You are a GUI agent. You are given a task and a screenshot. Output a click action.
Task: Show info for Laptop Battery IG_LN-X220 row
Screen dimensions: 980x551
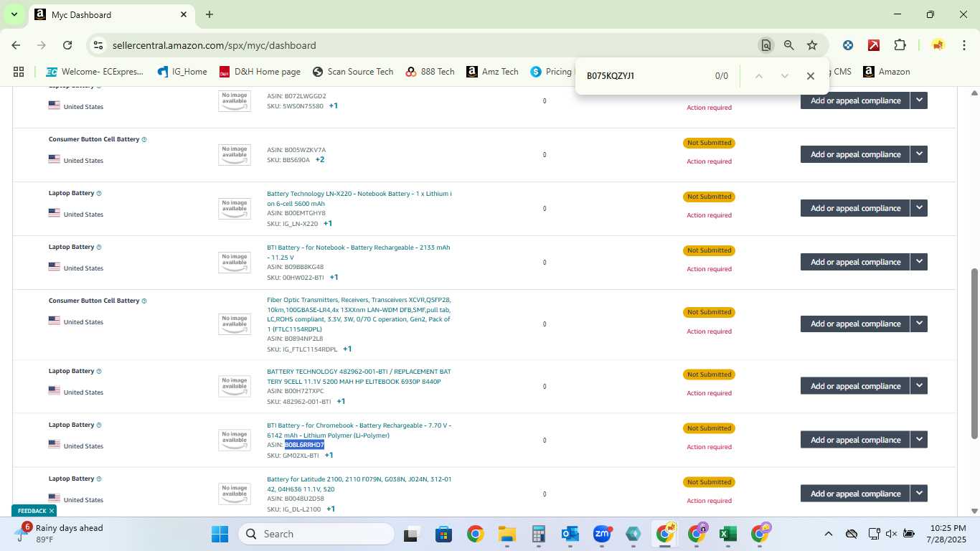(x=99, y=193)
